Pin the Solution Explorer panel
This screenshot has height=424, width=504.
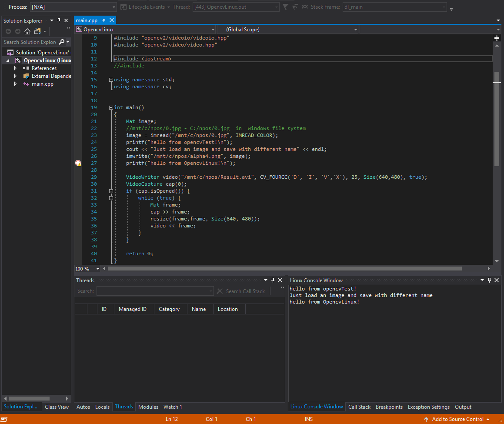click(59, 20)
